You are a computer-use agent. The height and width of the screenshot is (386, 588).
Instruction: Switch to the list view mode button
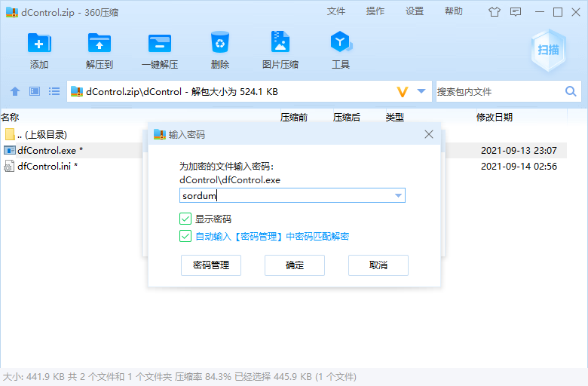click(54, 91)
